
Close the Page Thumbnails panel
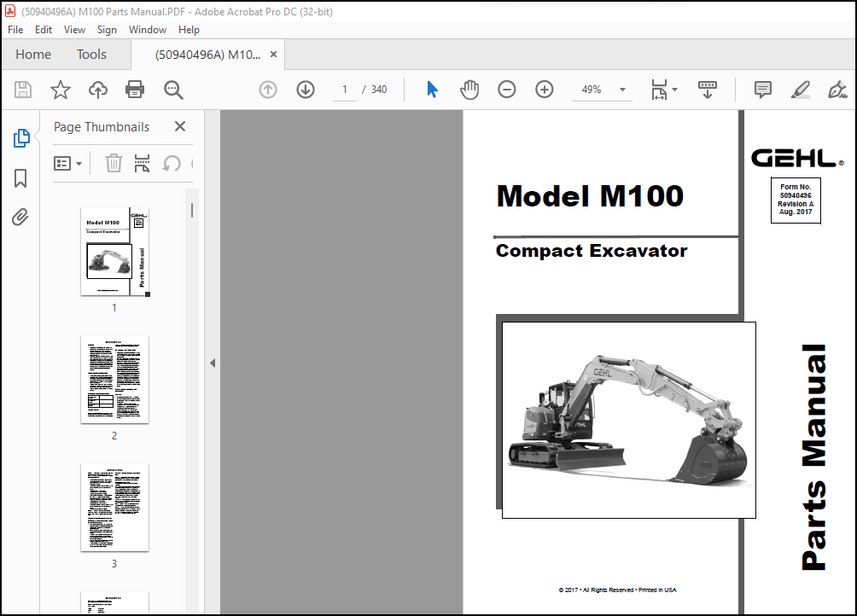[180, 126]
